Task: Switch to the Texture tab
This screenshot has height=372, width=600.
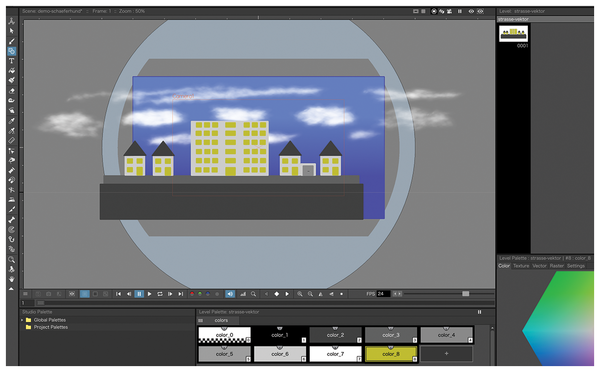Action: tap(521, 266)
